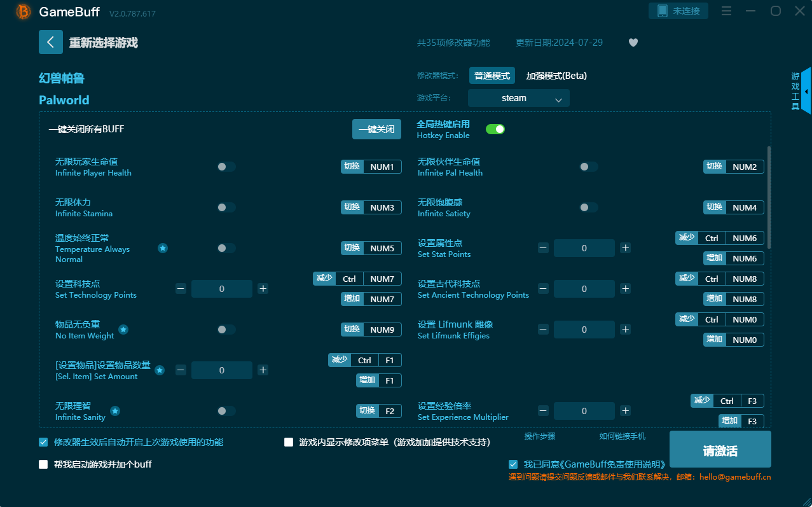Image resolution: width=812 pixels, height=507 pixels.
Task: Click Set Technology Points value field
Action: 222,289
